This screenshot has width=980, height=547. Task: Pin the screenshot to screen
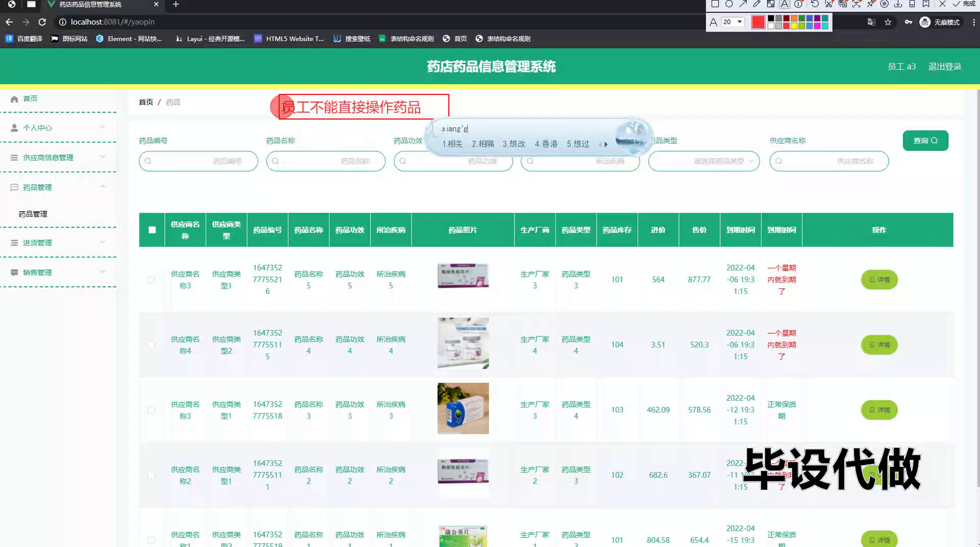coord(871,4)
